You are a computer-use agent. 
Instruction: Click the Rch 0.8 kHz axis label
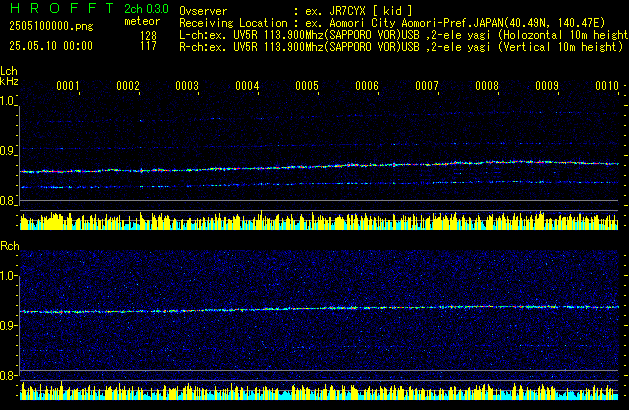click(7, 376)
